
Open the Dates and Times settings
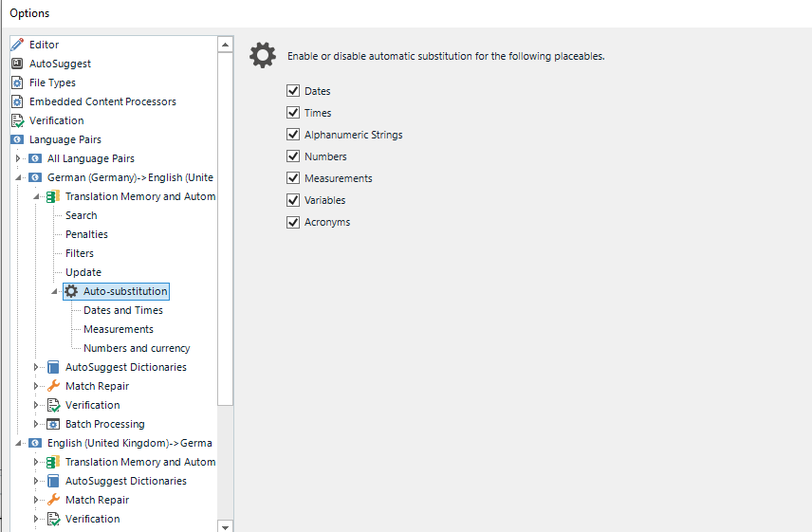(123, 310)
